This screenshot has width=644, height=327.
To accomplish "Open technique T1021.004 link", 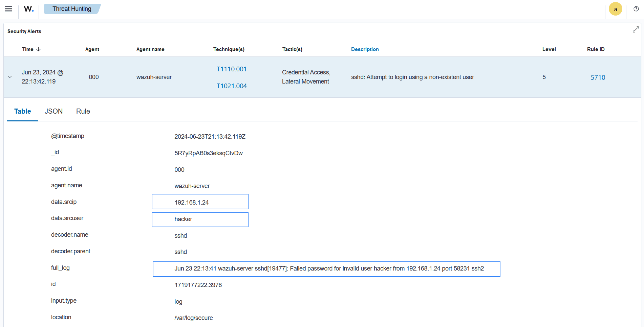I will (232, 86).
